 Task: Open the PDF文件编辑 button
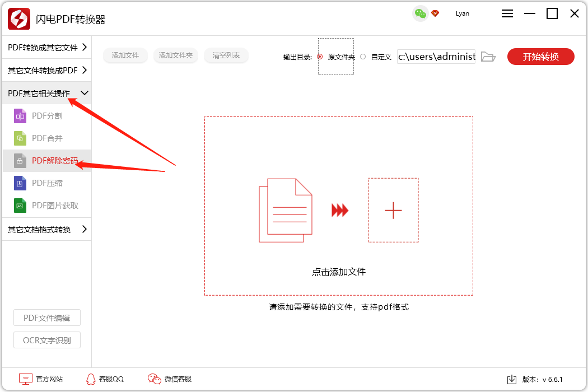[47, 318]
